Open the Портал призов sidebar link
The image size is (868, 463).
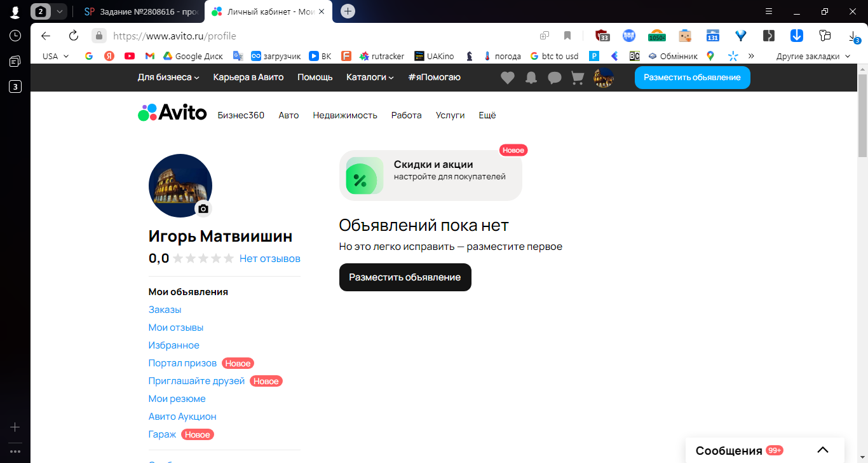[x=182, y=363]
